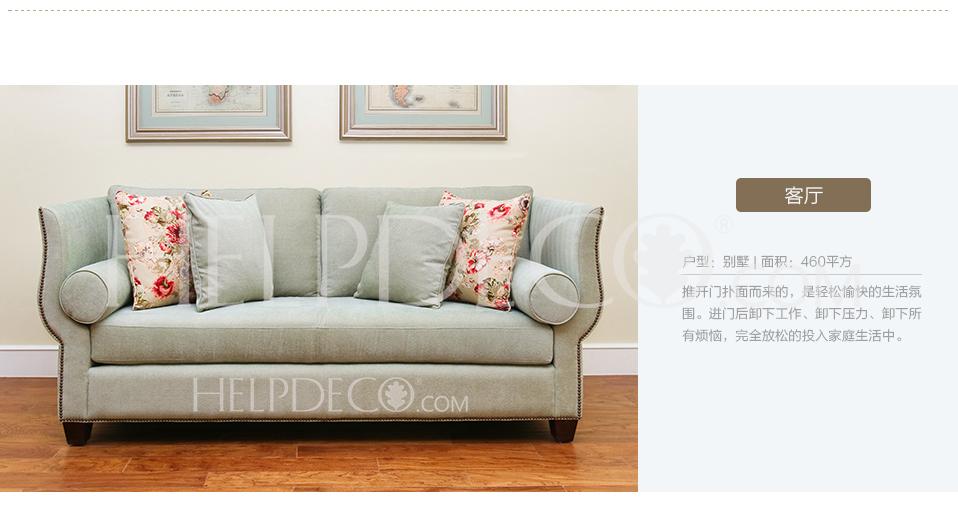Click the right plain green cushion
The height and width of the screenshot is (520, 958).
[x=411, y=254]
